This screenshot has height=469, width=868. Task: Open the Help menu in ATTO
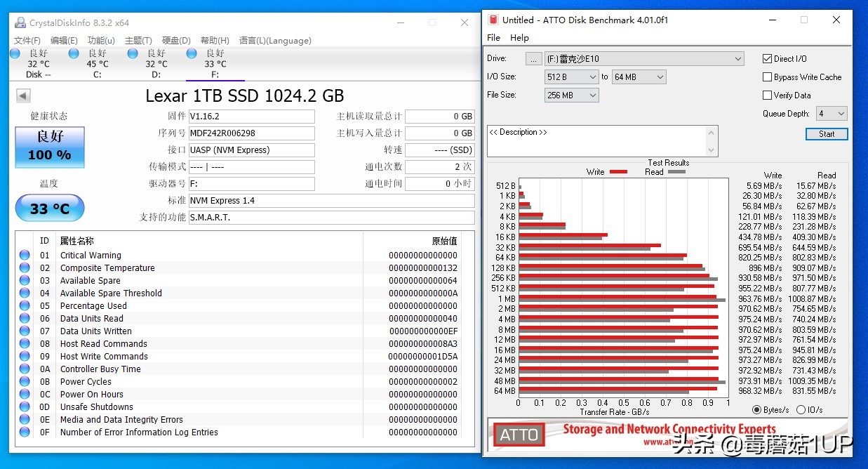[x=519, y=38]
